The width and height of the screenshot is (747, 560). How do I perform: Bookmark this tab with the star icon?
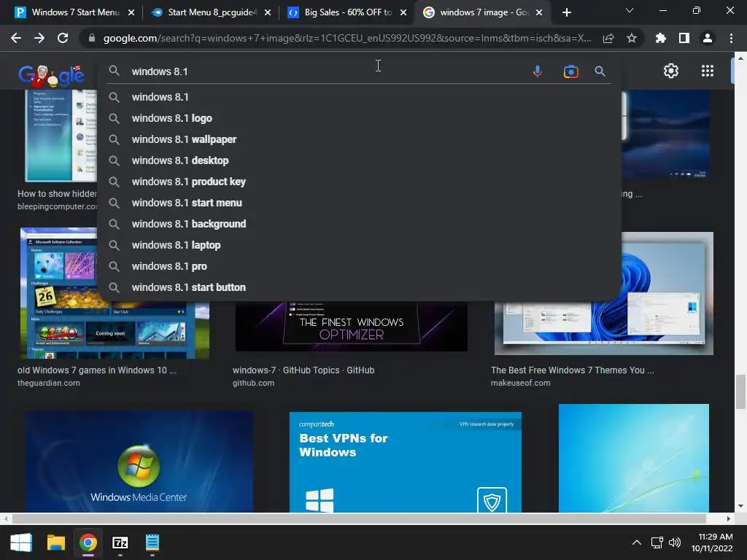click(632, 38)
